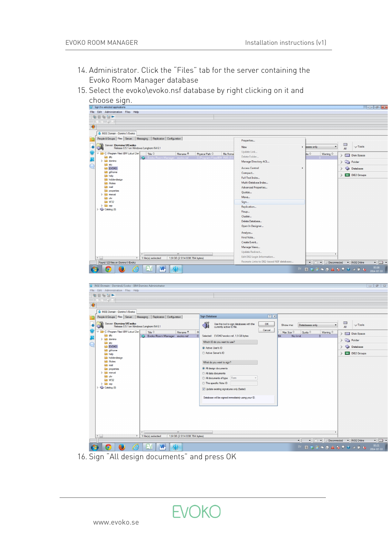Choose Sign... from the context menu
This screenshot has width=392, height=555.
(245, 202)
